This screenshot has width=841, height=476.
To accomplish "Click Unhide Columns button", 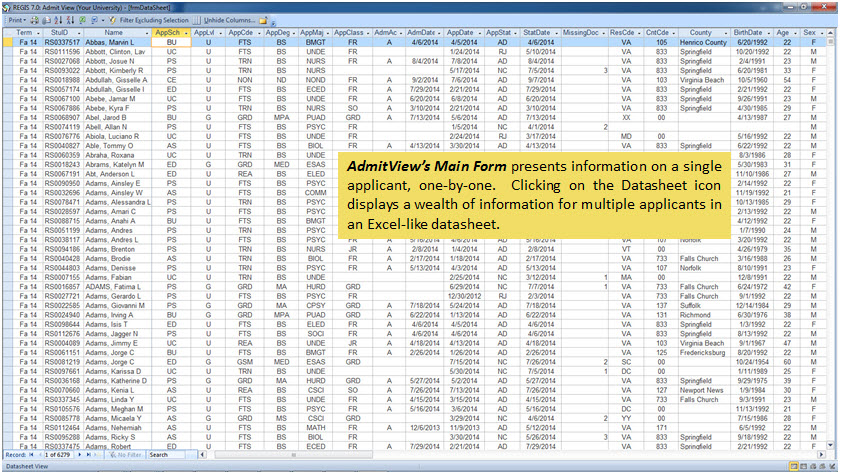I will tap(225, 20).
